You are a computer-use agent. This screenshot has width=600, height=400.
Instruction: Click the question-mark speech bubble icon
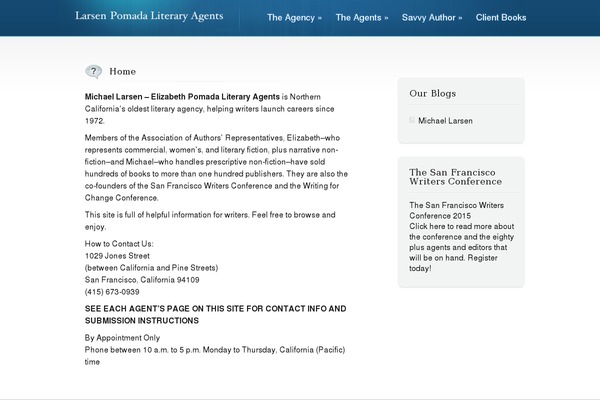[93, 71]
